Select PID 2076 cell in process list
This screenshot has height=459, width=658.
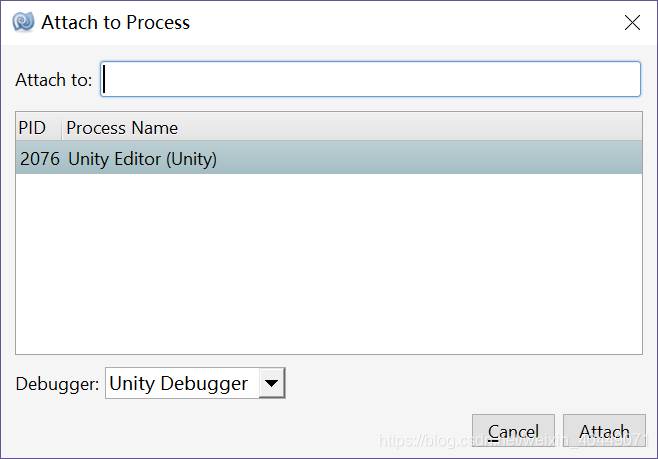(40, 159)
